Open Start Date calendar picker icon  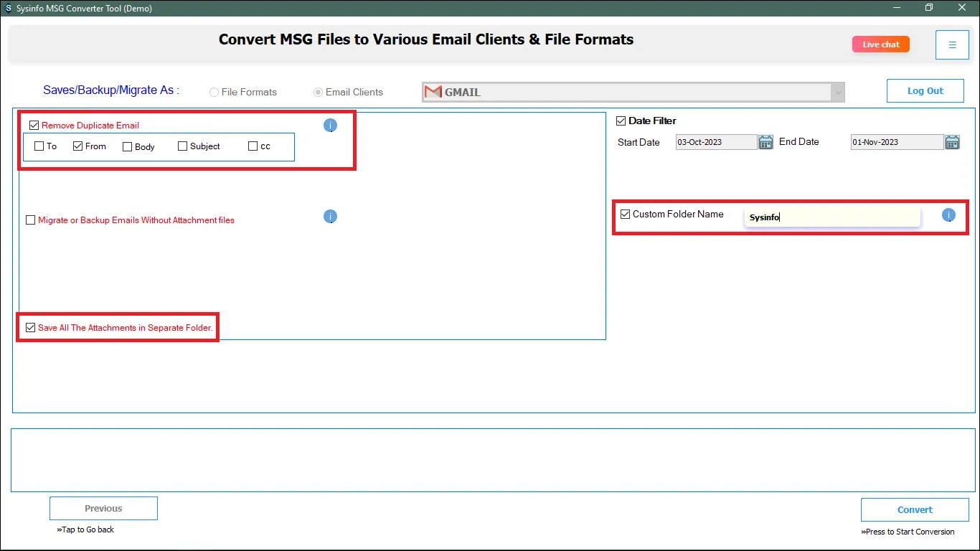(x=765, y=142)
